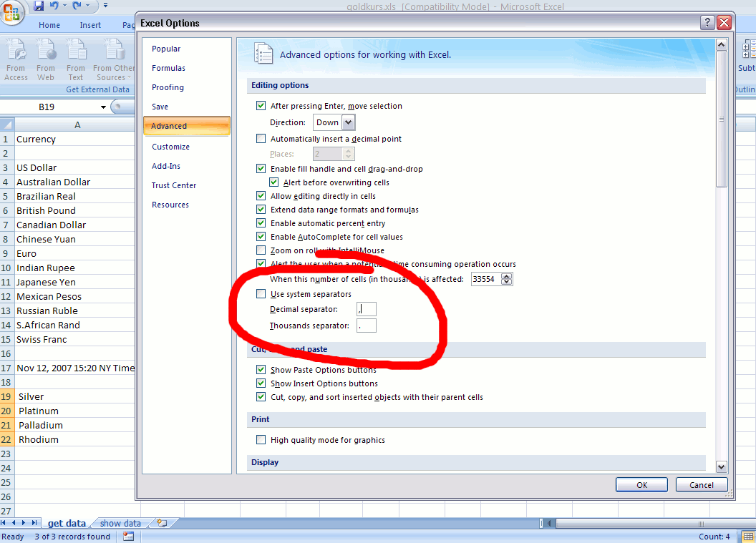Click the Select All corner of worksheet
This screenshot has height=543, width=756.
point(7,124)
